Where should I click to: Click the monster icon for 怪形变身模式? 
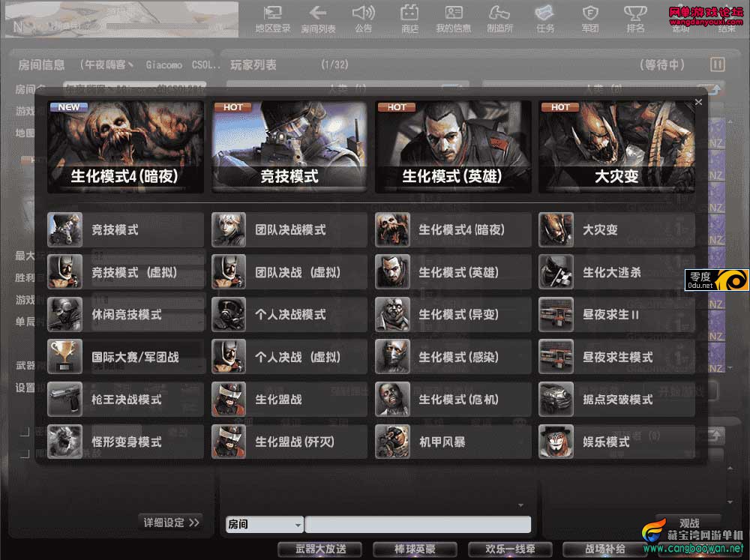click(x=65, y=442)
